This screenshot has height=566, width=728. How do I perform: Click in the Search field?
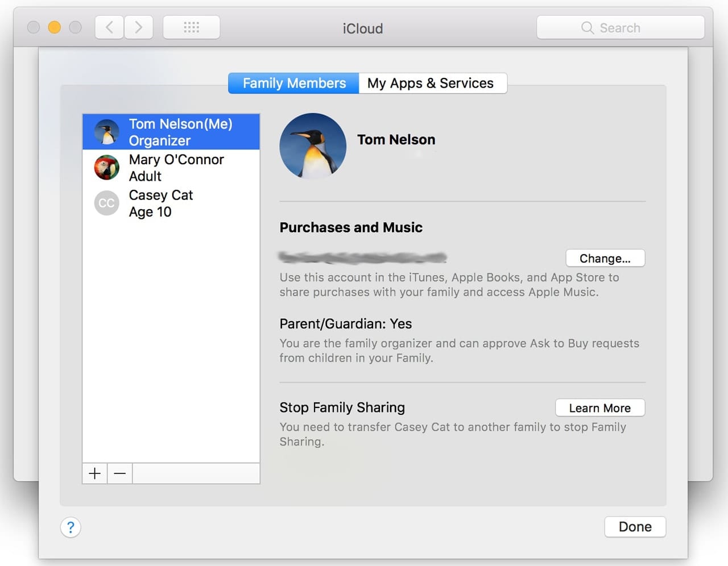[x=621, y=27]
